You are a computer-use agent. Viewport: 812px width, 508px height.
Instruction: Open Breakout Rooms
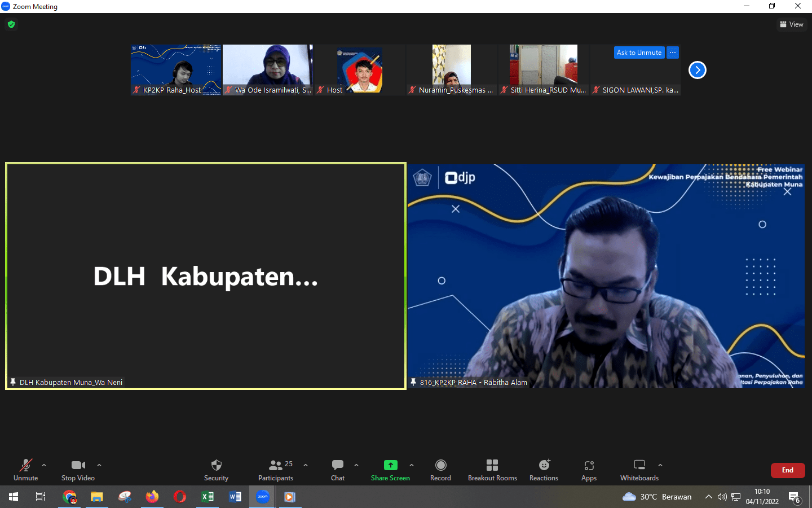[492, 465]
